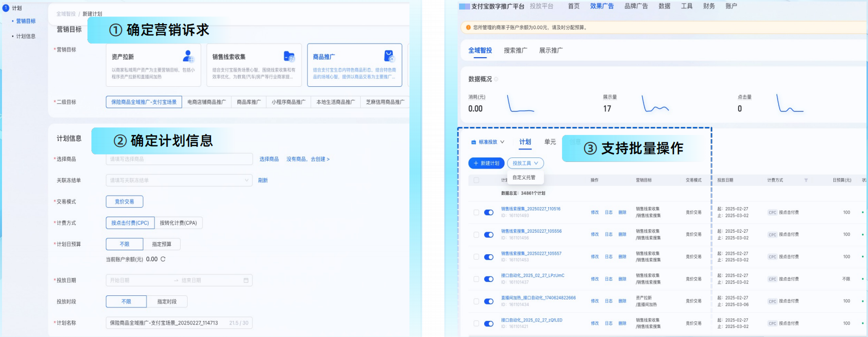Click the calendar icon in 投放日期 field
The width and height of the screenshot is (868, 337).
click(246, 280)
